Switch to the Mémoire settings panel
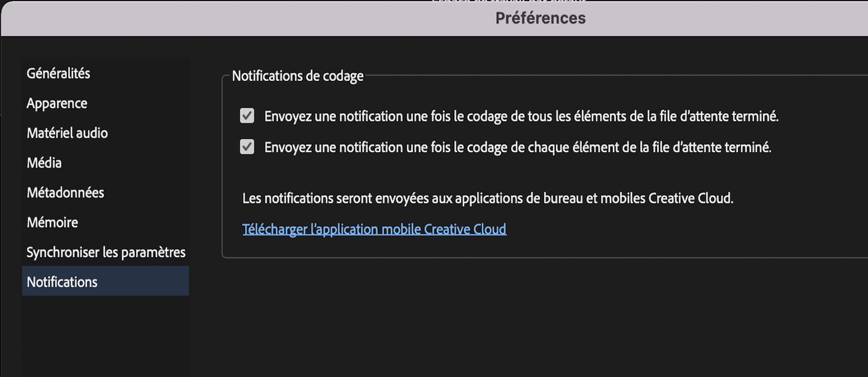The image size is (868, 377). click(52, 222)
